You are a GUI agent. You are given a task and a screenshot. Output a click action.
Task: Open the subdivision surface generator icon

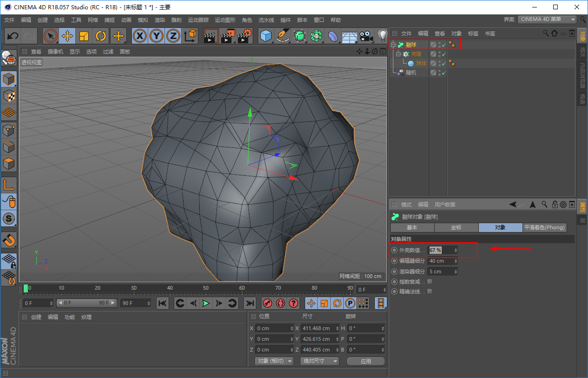300,36
